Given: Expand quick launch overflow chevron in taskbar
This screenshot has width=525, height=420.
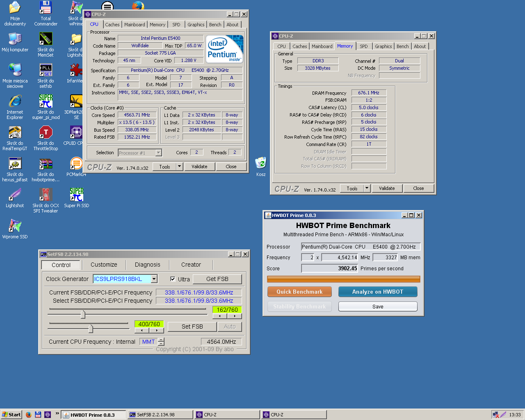Looking at the screenshot, I should click(x=57, y=413).
